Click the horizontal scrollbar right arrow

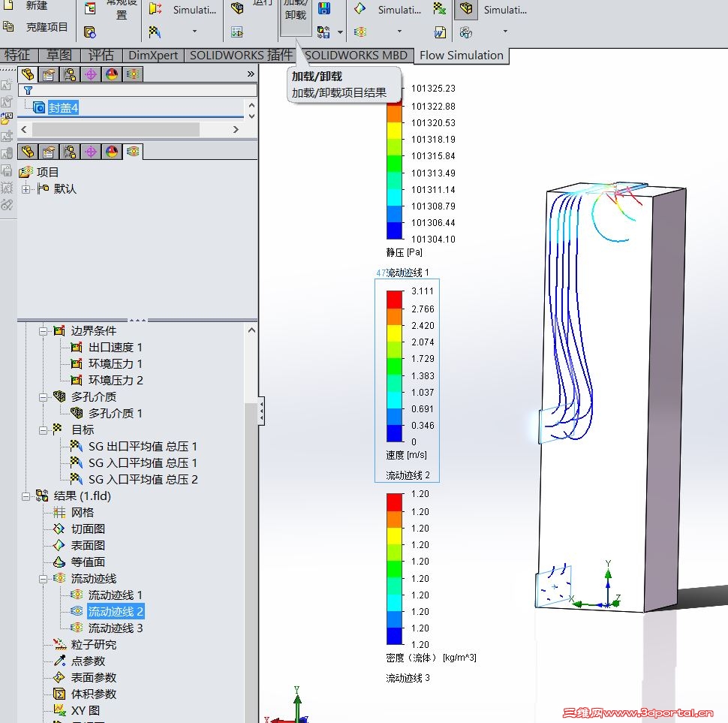pyautogui.click(x=236, y=130)
